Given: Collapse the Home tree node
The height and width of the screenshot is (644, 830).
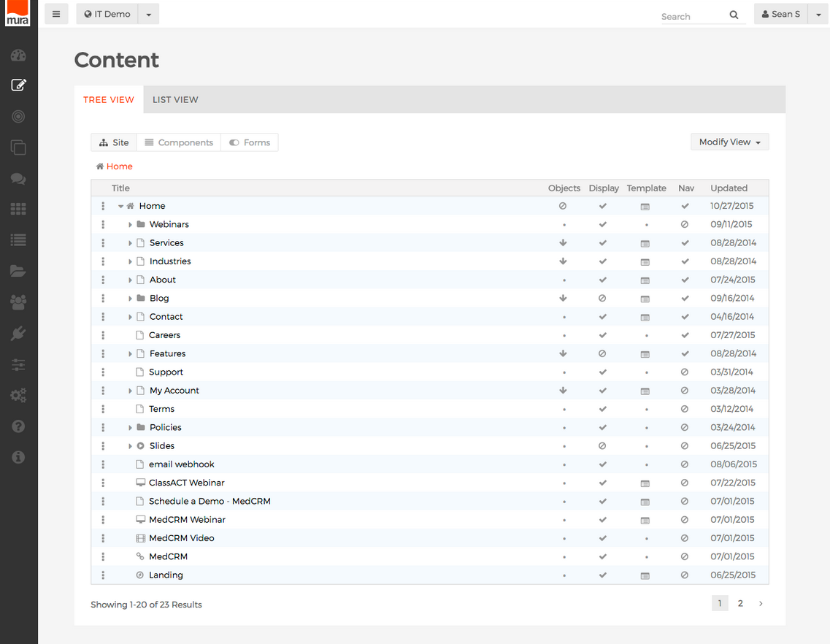Looking at the screenshot, I should pos(120,206).
